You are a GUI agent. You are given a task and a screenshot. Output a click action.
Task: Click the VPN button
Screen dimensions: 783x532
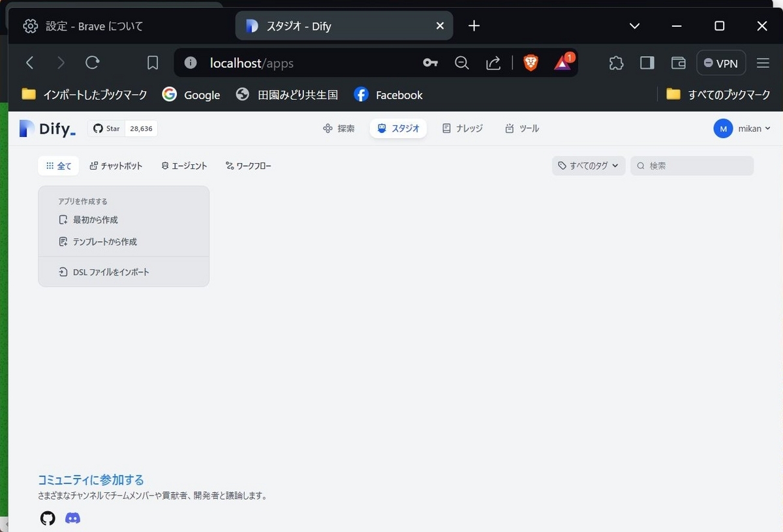pos(721,63)
